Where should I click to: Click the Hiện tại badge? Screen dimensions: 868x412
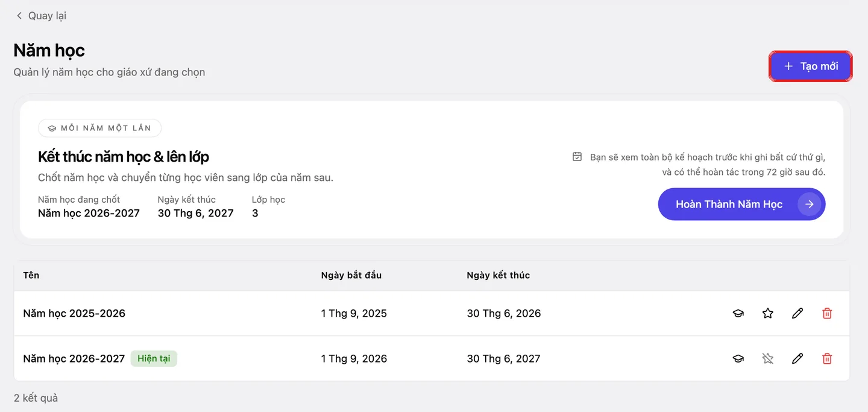click(154, 358)
